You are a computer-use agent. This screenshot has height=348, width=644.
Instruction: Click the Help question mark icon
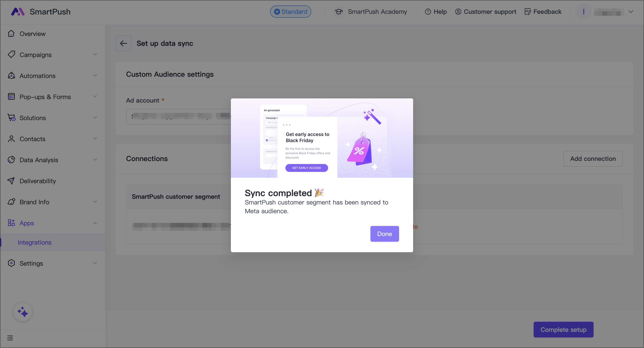pos(428,12)
